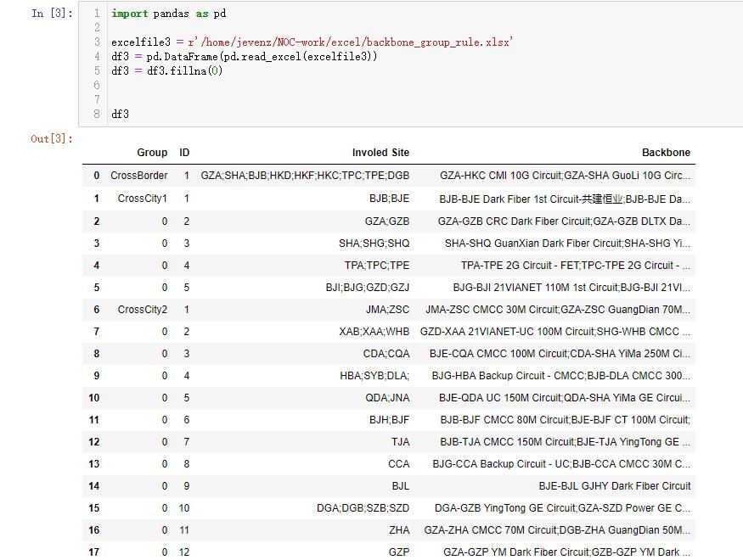Image resolution: width=743 pixels, height=560 pixels.
Task: Click row index 14 of the dataframe
Action: [94, 486]
